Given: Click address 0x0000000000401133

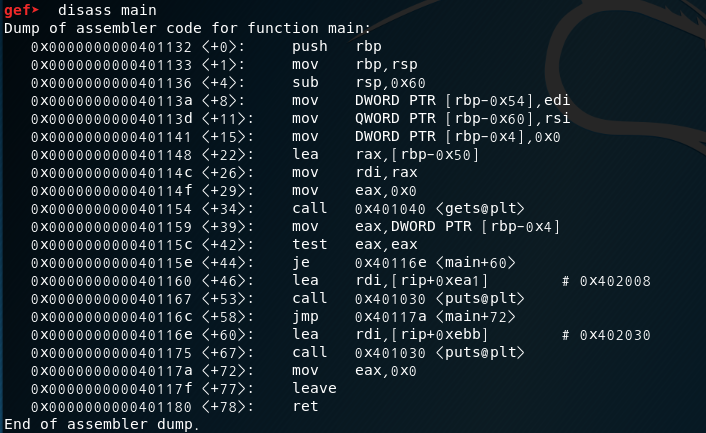Looking at the screenshot, I should 111,65.
